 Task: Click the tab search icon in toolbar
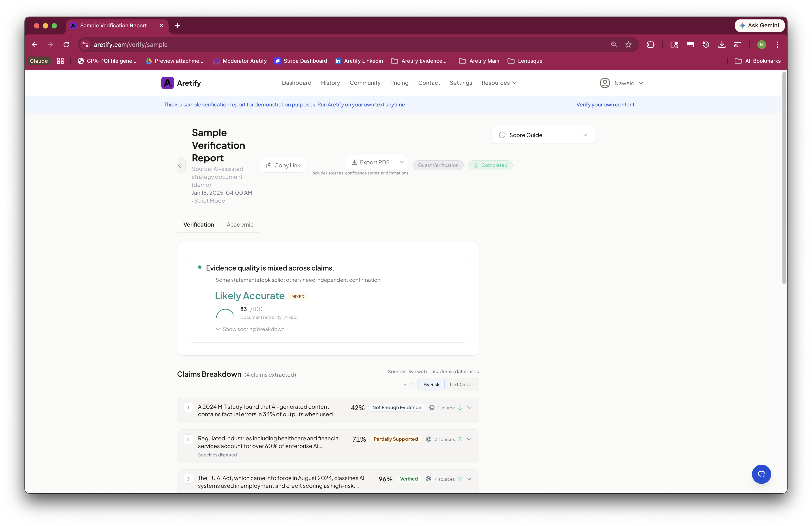coord(674,45)
